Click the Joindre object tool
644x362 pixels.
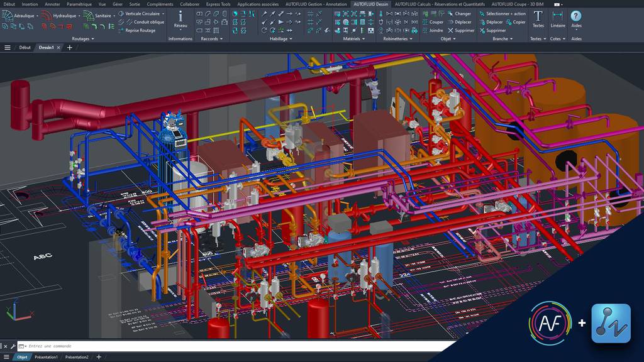pyautogui.click(x=433, y=30)
